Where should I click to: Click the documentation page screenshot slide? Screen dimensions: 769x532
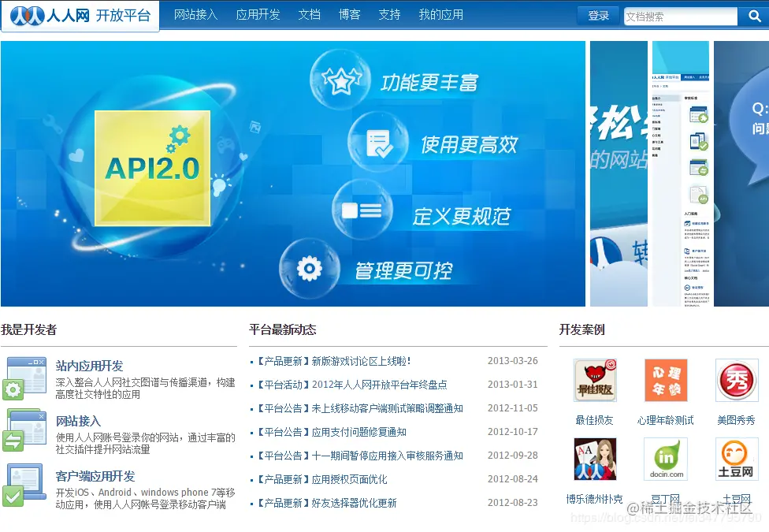[x=681, y=173]
